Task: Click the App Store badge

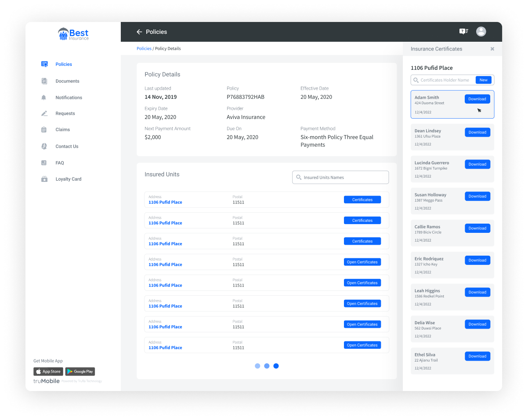Action: [48, 372]
